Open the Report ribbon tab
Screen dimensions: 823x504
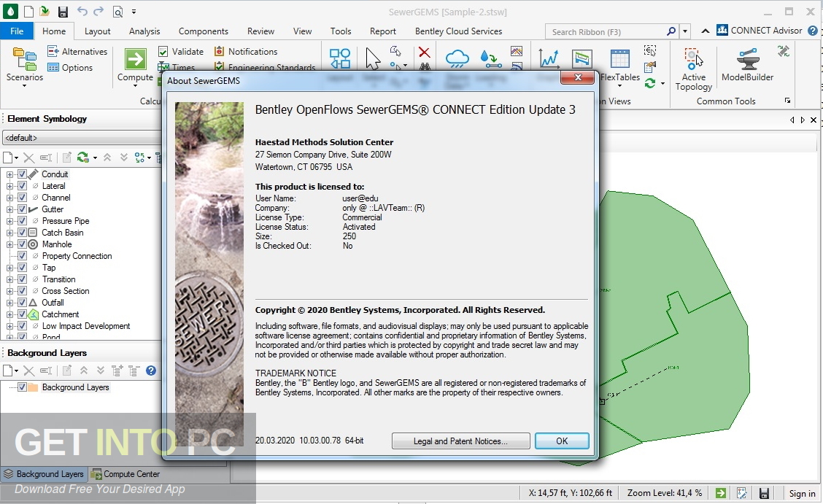pyautogui.click(x=382, y=31)
